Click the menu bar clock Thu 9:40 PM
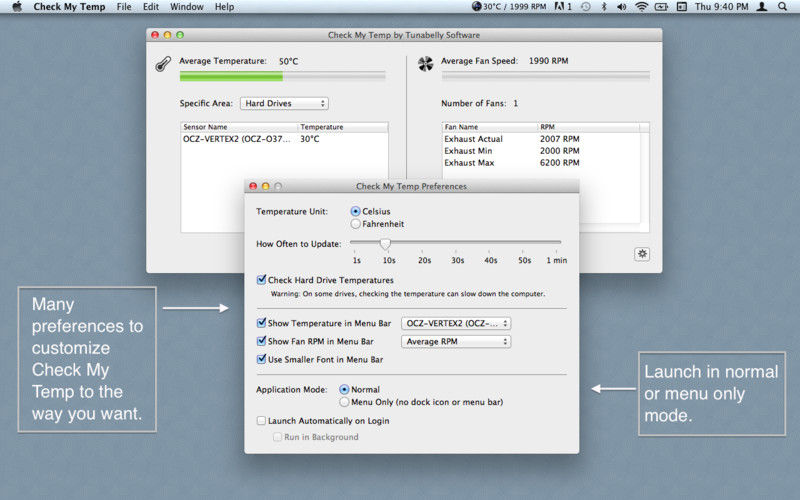The height and width of the screenshot is (500, 800). coord(721,7)
